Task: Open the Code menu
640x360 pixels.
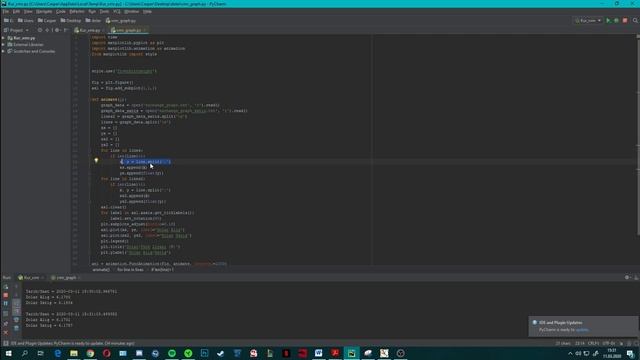Action: pyautogui.click(x=60, y=11)
